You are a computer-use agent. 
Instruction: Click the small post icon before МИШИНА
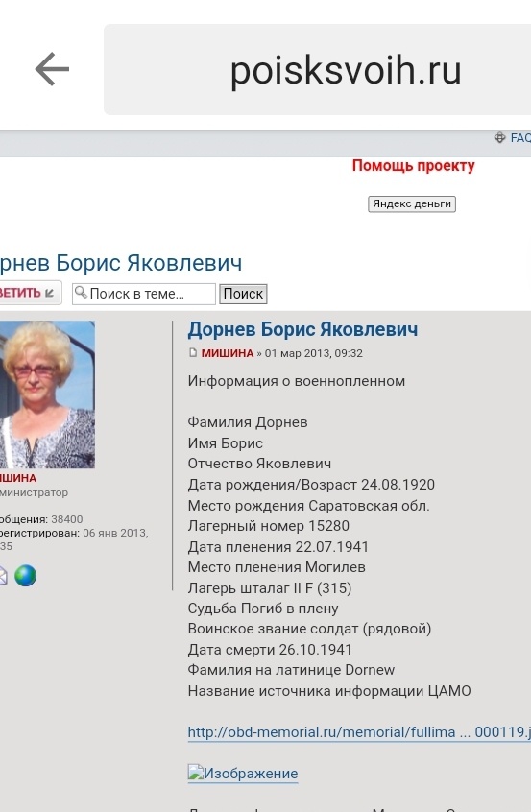193,352
